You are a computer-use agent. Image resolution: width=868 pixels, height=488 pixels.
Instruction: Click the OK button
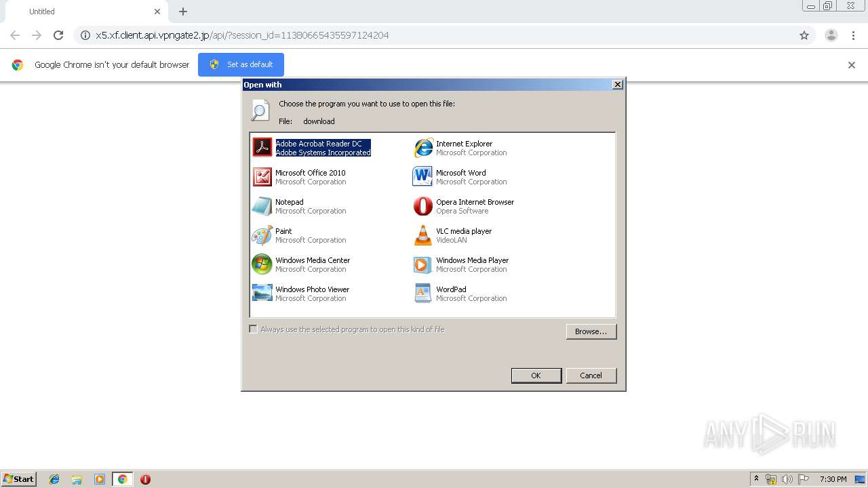[536, 375]
